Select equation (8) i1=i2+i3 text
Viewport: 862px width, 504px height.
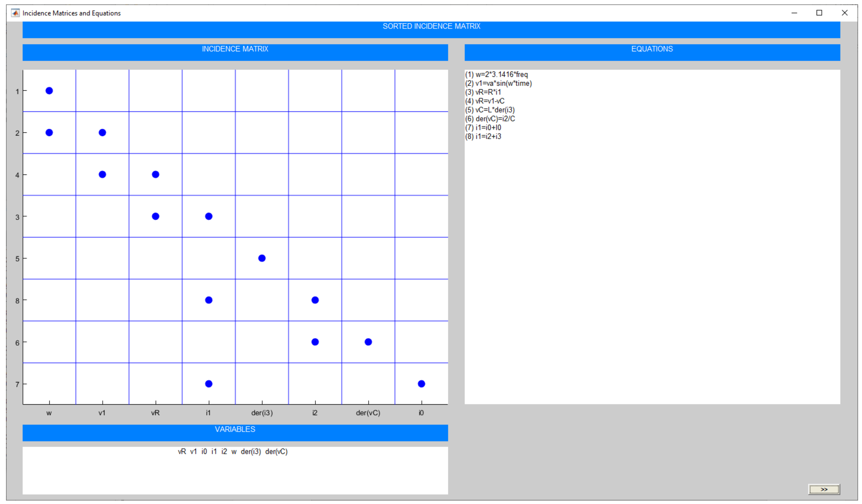[x=483, y=137]
